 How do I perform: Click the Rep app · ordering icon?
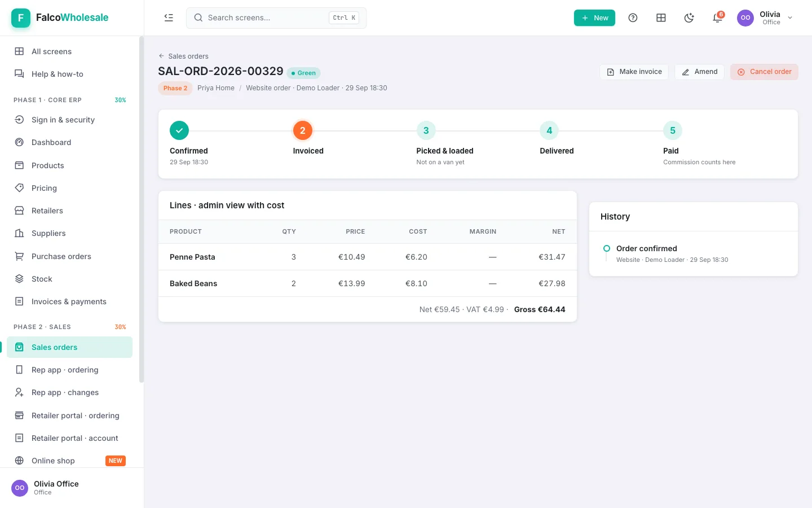point(19,370)
